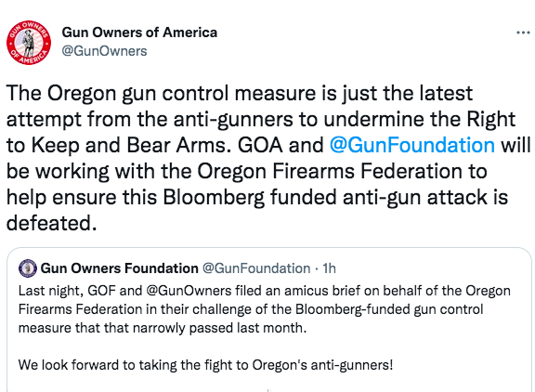Click the Gun Owners of America display name

click(x=139, y=33)
